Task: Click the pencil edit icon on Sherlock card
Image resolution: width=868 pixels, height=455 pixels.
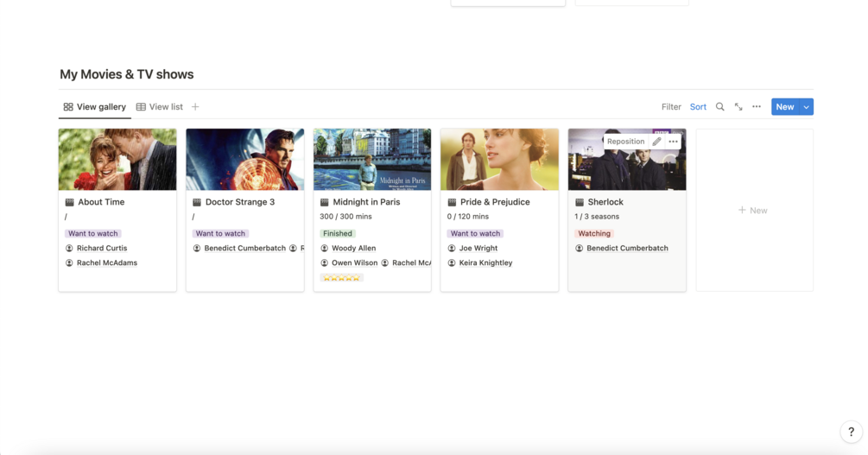Action: coord(656,141)
